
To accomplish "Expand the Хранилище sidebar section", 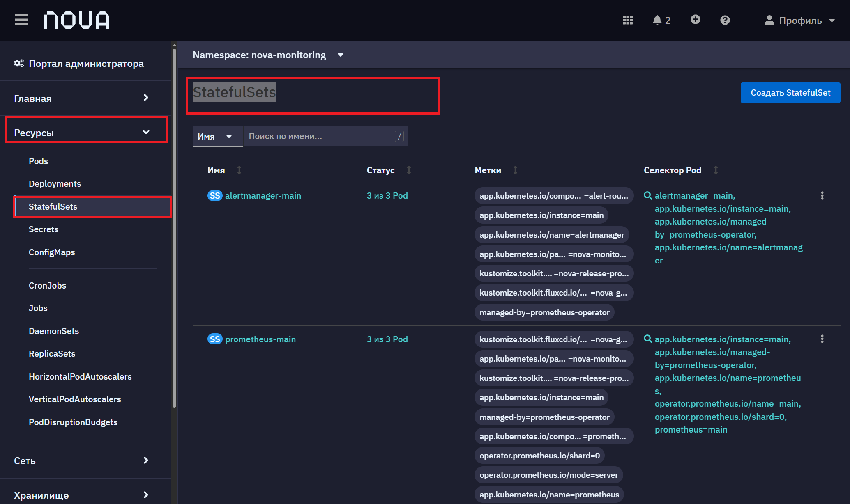I will pos(85,495).
